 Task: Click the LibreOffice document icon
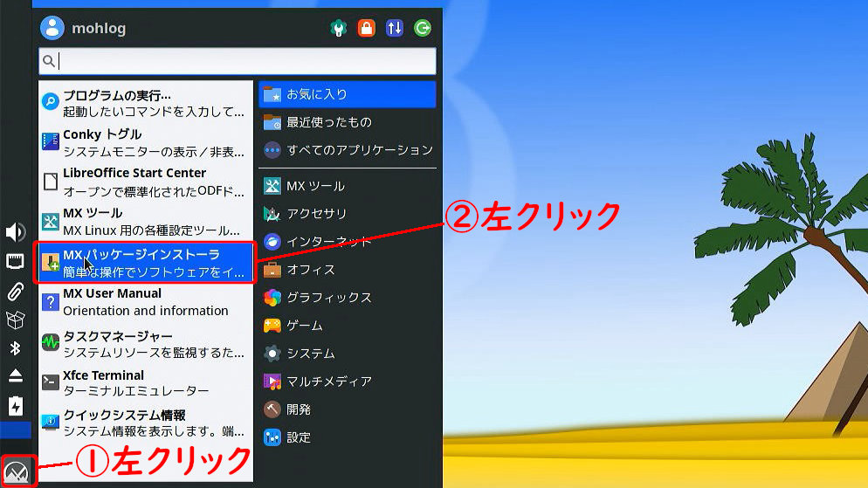point(51,182)
